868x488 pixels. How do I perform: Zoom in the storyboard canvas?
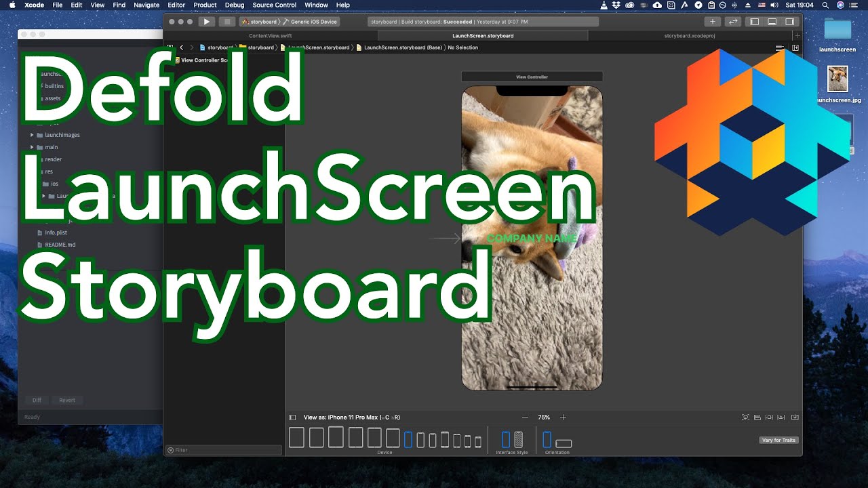563,418
